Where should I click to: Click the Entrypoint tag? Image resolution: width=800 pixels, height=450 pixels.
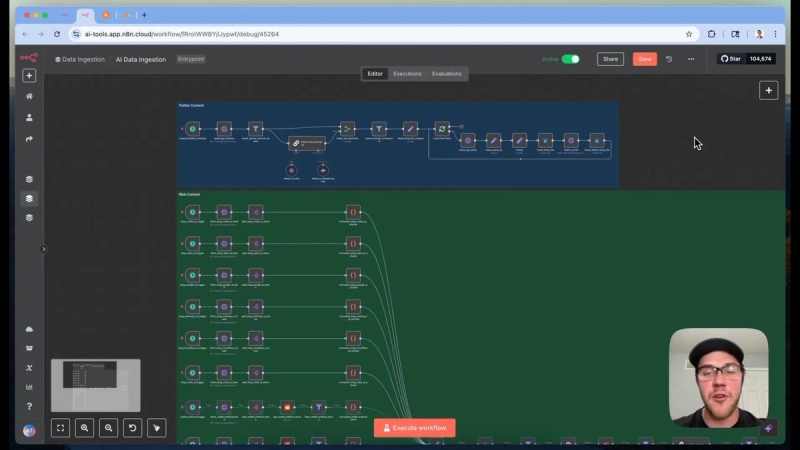tap(191, 59)
